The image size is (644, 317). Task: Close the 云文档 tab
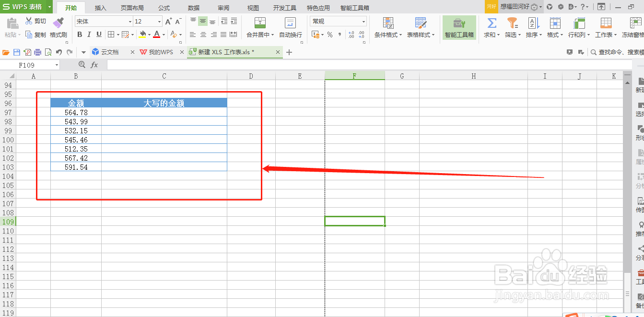tap(133, 52)
